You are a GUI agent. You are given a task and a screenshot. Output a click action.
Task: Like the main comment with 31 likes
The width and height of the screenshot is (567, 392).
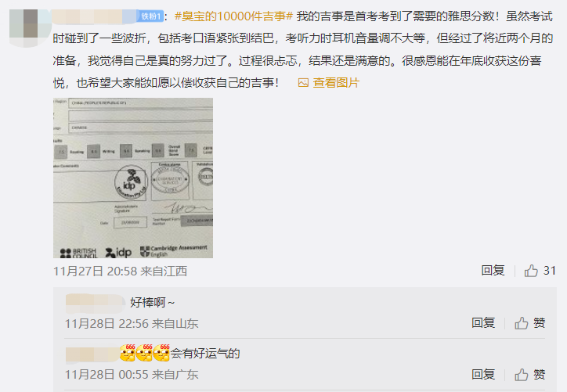click(531, 271)
